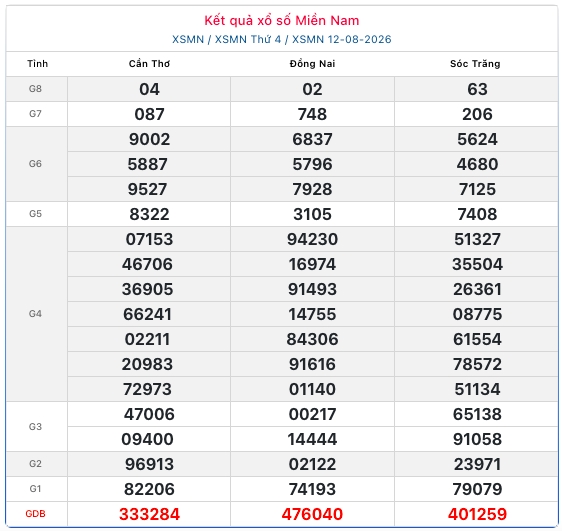Select G5 number 8322
Viewport: 562px width, 531px height.
tap(149, 214)
